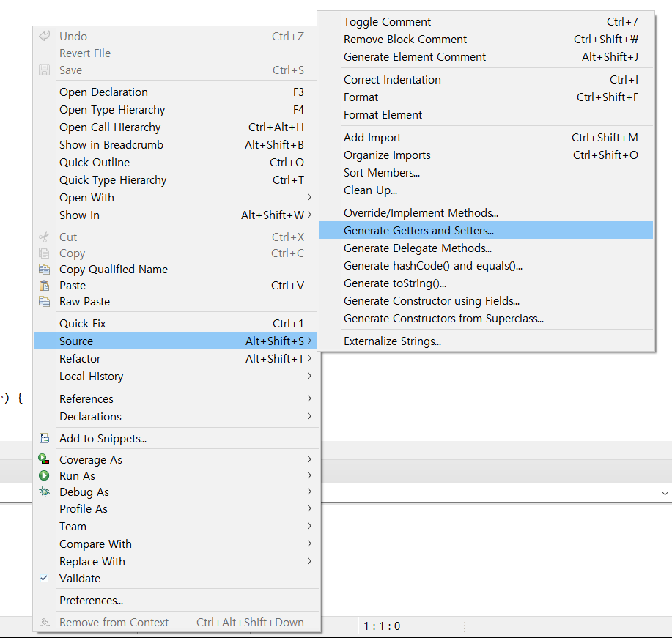Click the Copy pages icon
The width and height of the screenshot is (672, 638).
click(44, 253)
